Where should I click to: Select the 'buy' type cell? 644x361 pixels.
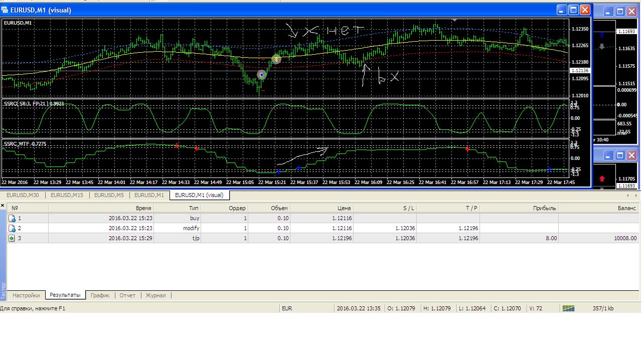tap(178, 218)
